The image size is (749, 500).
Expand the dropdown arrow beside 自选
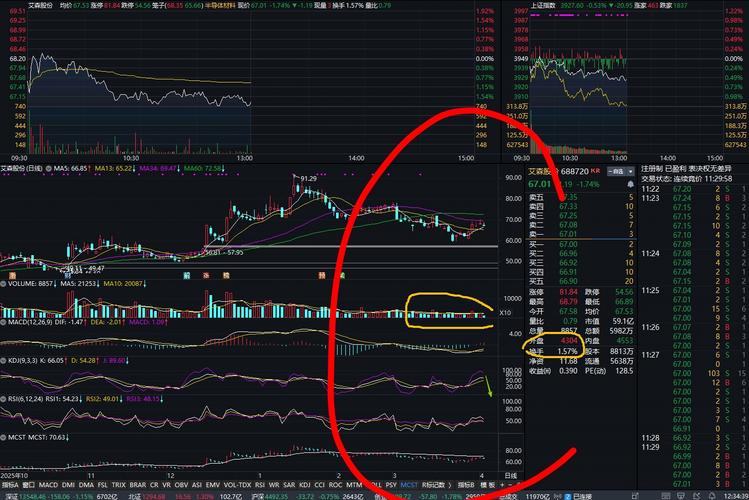click(631, 171)
